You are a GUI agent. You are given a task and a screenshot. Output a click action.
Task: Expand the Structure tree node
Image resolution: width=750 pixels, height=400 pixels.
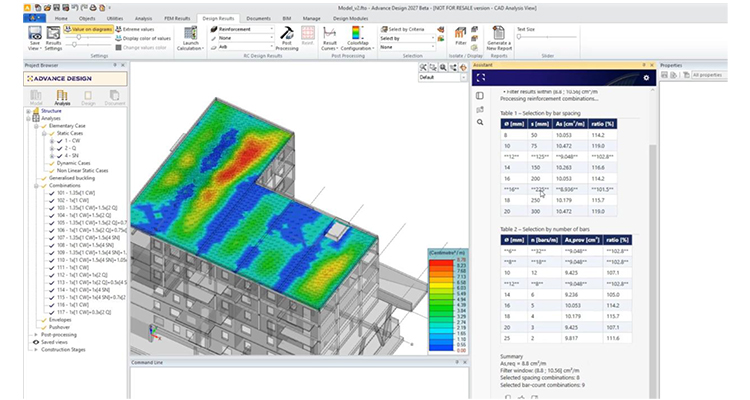(x=28, y=111)
